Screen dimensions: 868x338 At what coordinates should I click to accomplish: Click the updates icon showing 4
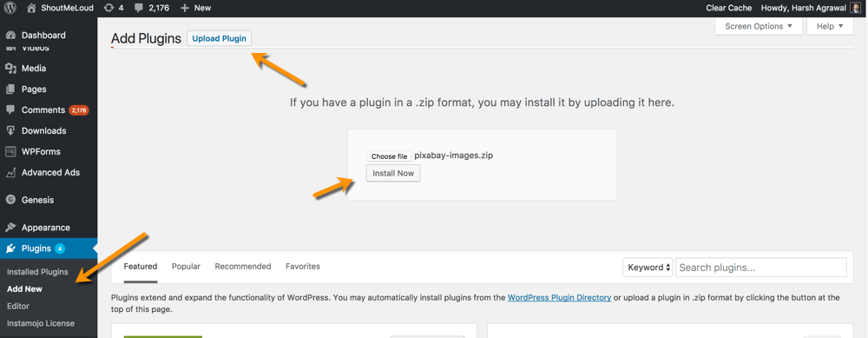(109, 8)
